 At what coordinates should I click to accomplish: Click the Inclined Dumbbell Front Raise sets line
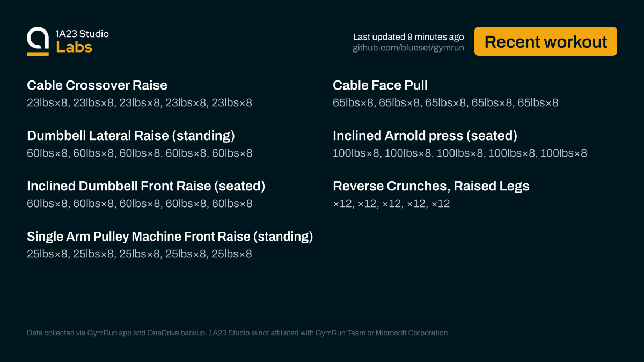(140, 203)
